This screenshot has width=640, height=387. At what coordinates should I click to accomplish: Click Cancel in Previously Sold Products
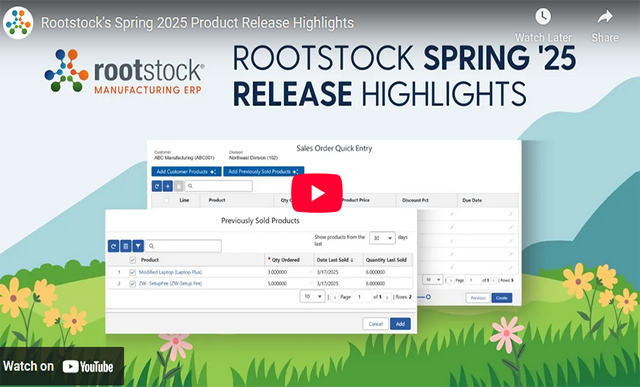(x=376, y=324)
